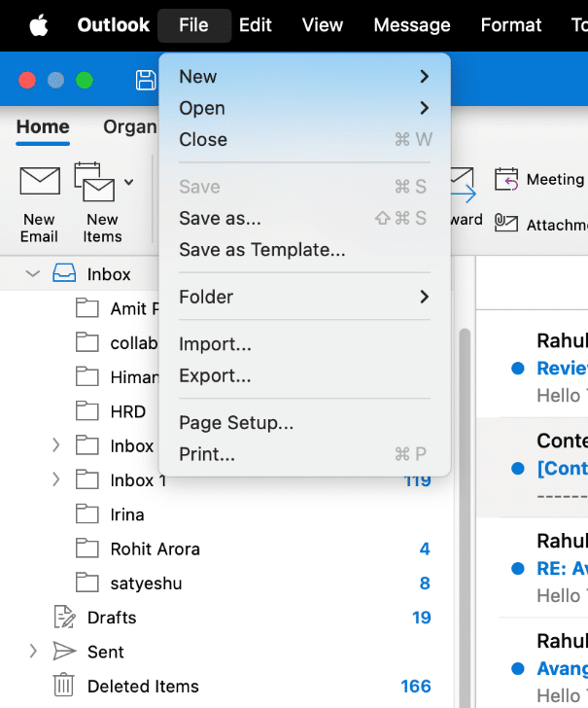This screenshot has height=708, width=588.
Task: Close the open File menu
Action: pyautogui.click(x=194, y=25)
